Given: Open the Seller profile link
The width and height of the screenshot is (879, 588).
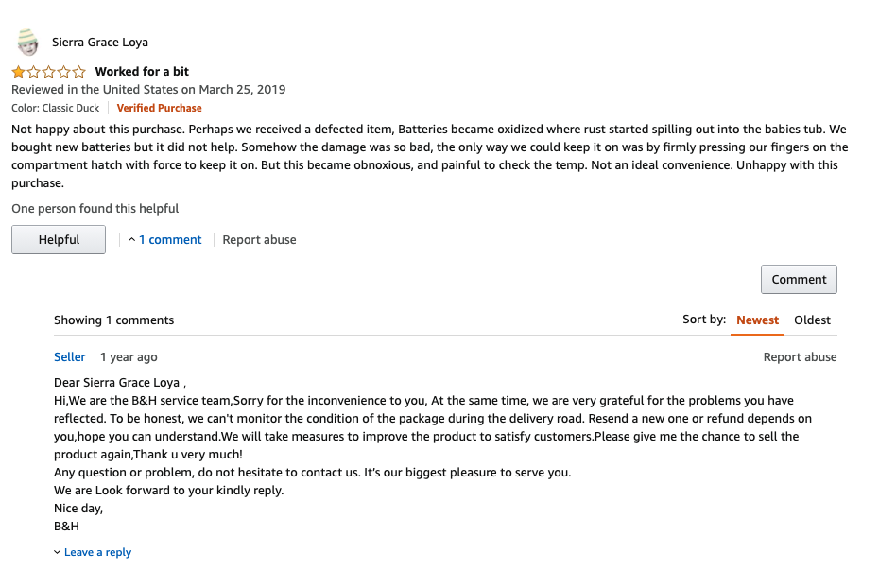Looking at the screenshot, I should 70,357.
